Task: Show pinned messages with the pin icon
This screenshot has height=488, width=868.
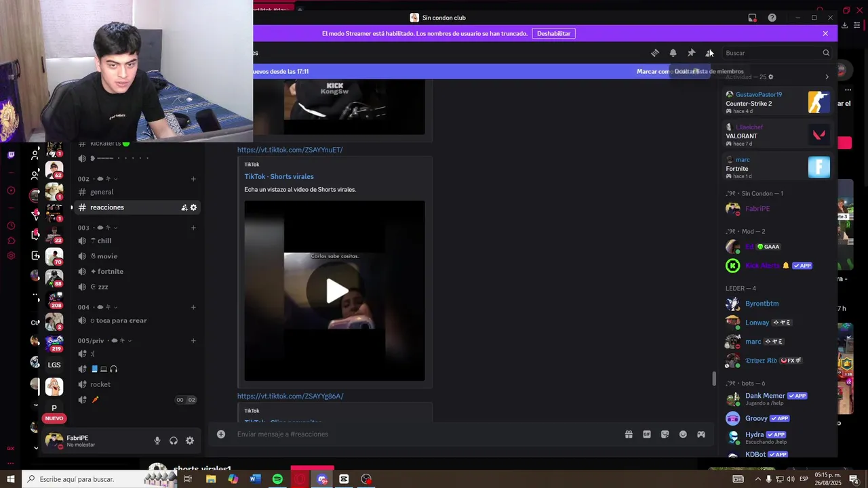Action: point(691,53)
